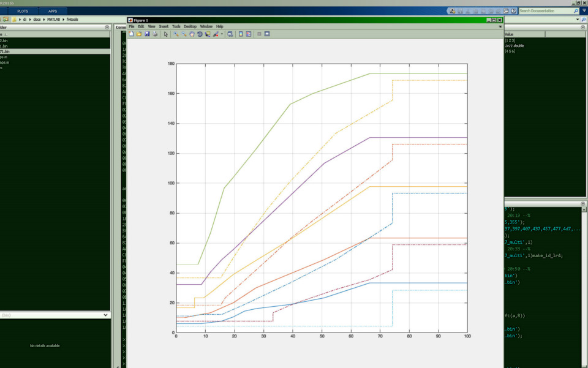The width and height of the screenshot is (588, 368).
Task: Open Workspace panel actions menu
Action: pos(582,28)
